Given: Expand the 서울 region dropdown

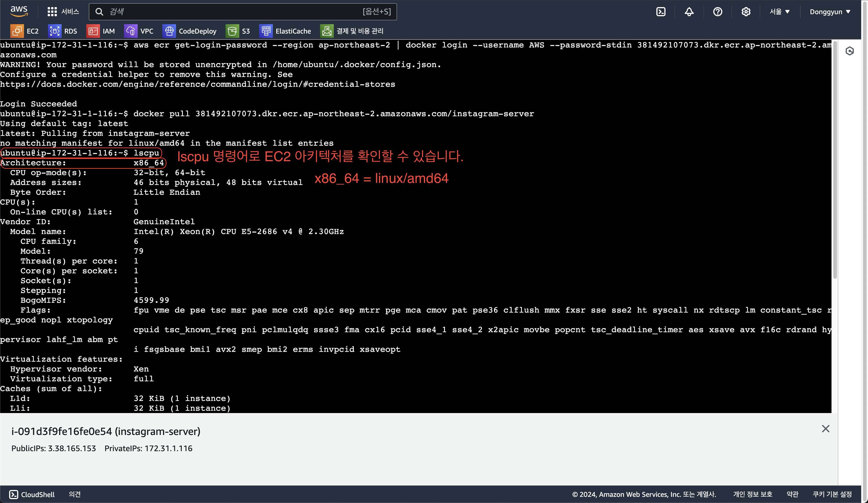Looking at the screenshot, I should (x=779, y=12).
